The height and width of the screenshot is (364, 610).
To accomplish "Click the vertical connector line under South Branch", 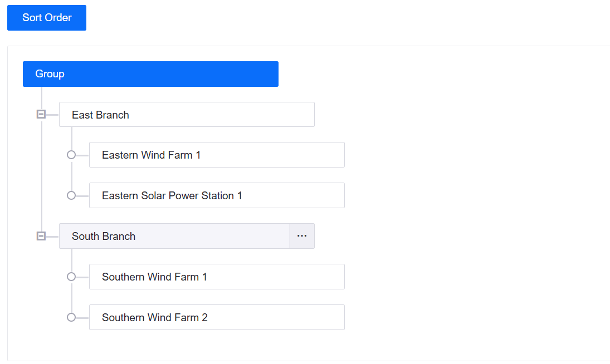I will click(x=72, y=297).
